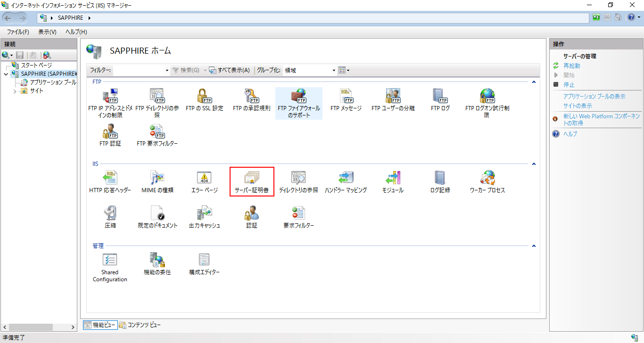Open ワーカー プロセス icon

coord(487,182)
